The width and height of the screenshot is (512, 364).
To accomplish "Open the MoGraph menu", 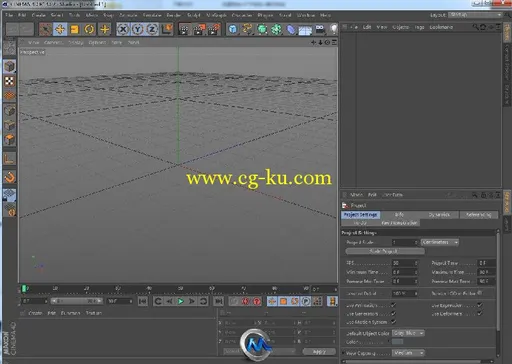I will click(216, 15).
